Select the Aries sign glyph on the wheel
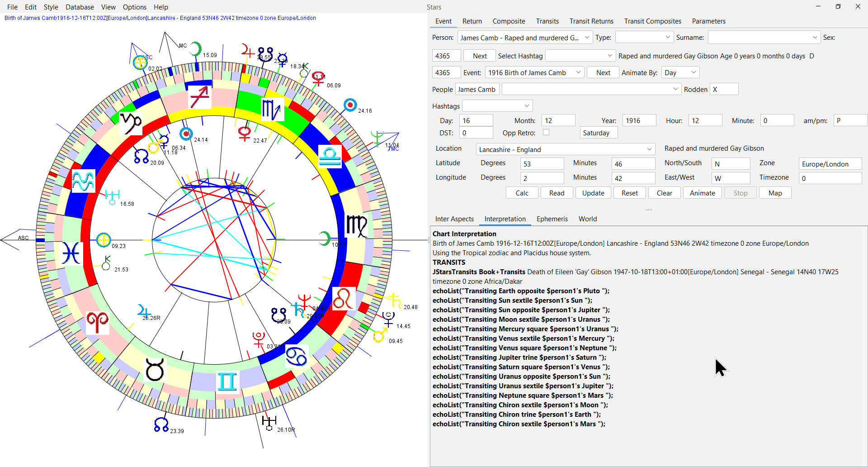 (98, 322)
